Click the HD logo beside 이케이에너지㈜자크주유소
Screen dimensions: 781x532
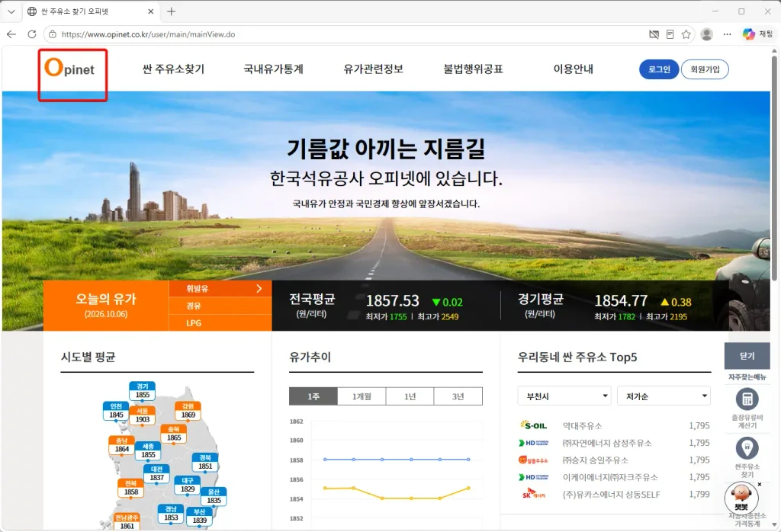(533, 477)
